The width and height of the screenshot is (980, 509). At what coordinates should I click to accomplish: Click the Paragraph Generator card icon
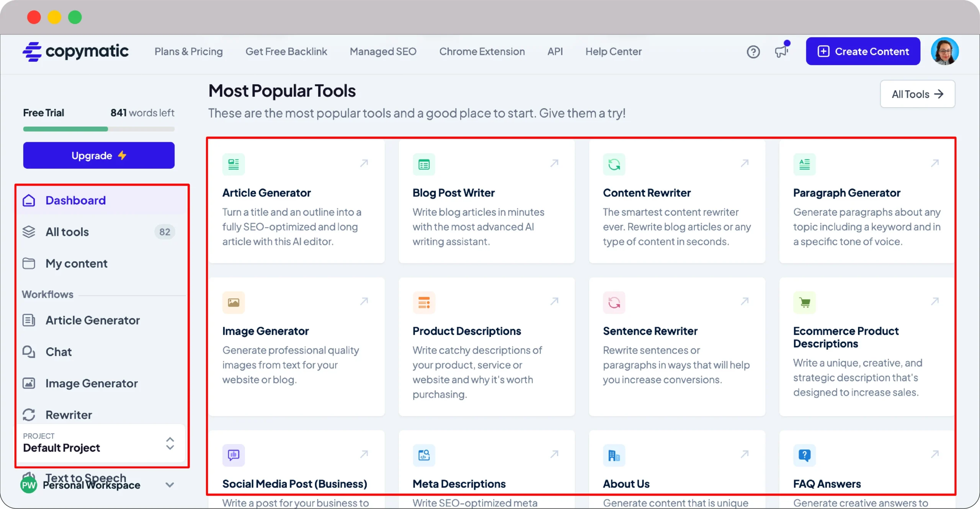(804, 165)
